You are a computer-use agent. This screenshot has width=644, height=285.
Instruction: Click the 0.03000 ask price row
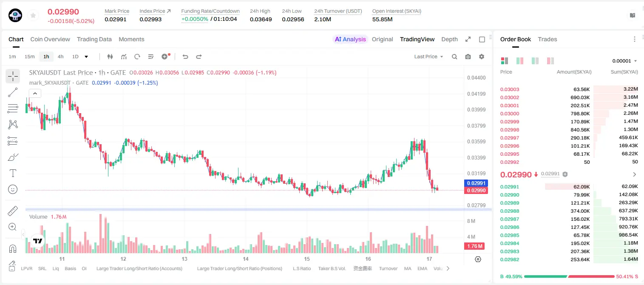click(x=569, y=114)
